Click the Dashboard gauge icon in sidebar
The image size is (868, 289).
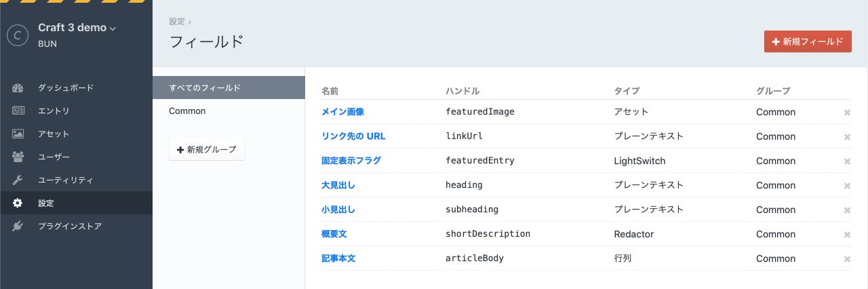point(18,88)
